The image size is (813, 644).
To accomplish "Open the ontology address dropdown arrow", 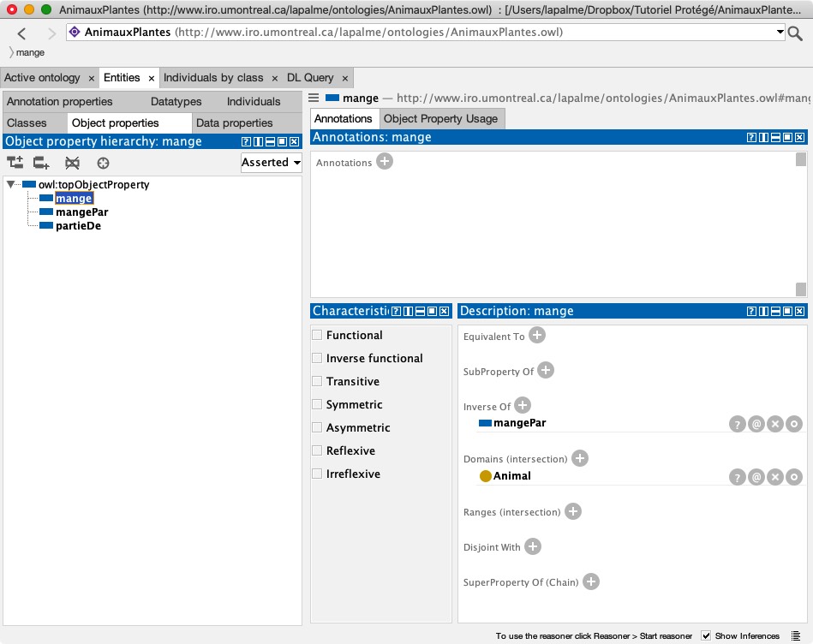I will (x=780, y=33).
